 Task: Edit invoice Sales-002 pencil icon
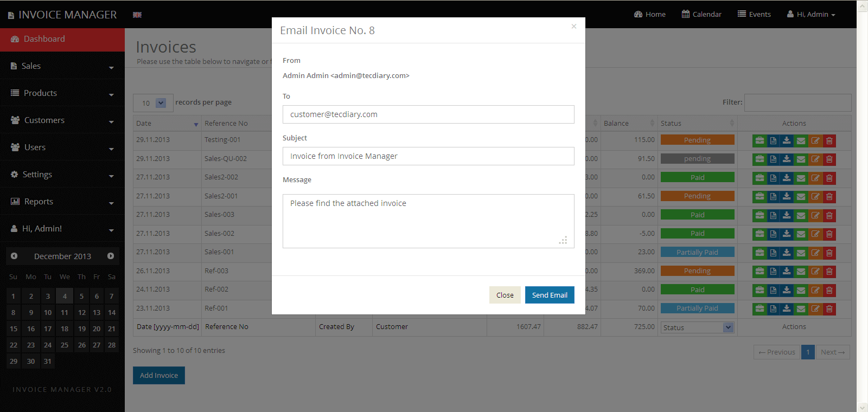(815, 234)
